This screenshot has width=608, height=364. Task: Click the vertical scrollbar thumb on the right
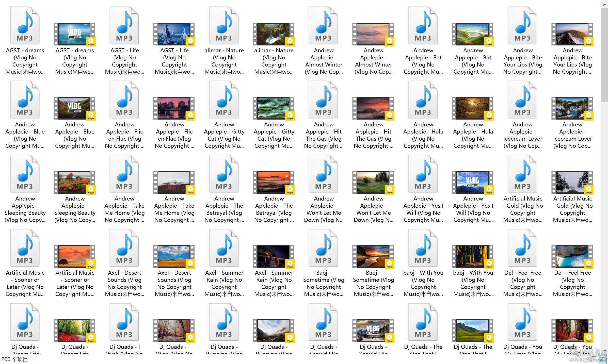[604, 55]
